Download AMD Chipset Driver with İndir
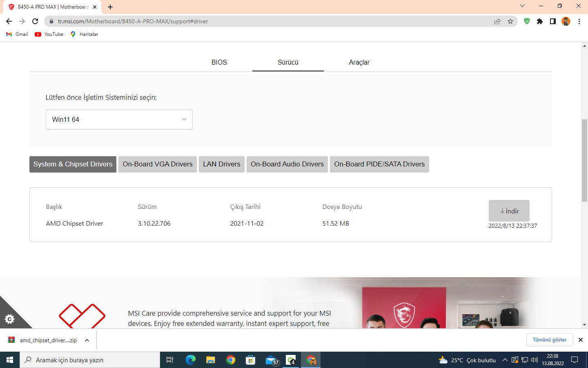This screenshot has width=588, height=368. tap(509, 211)
